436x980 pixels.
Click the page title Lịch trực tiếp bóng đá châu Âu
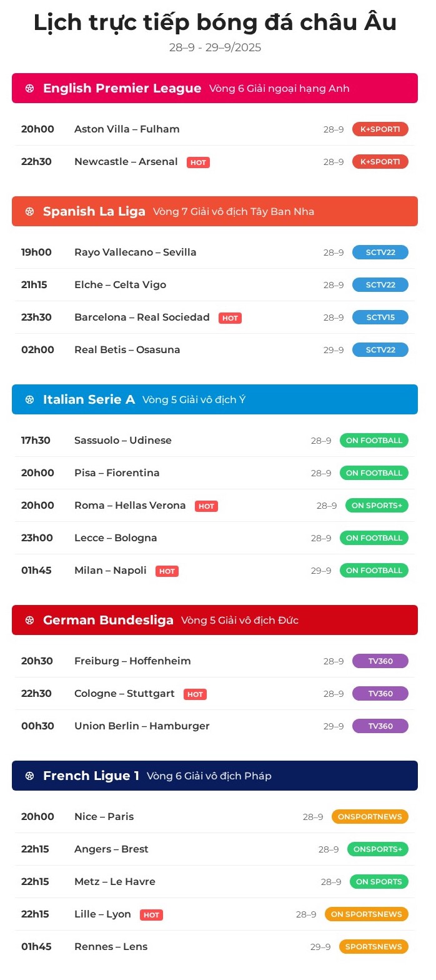point(215,22)
